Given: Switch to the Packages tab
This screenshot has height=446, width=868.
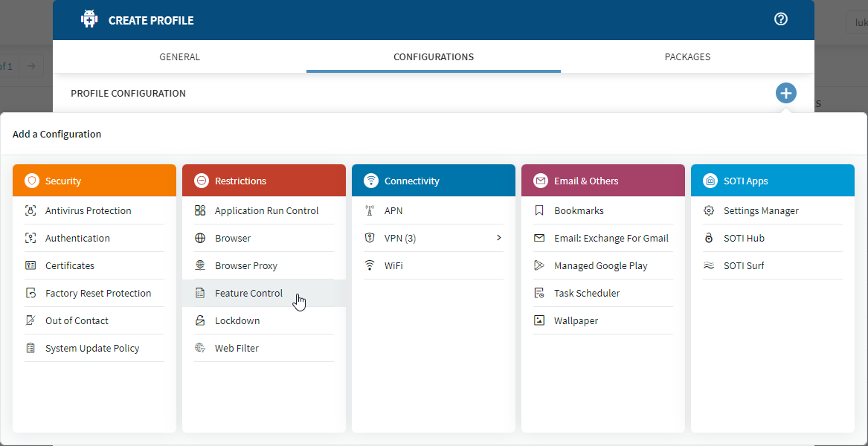Looking at the screenshot, I should click(687, 57).
